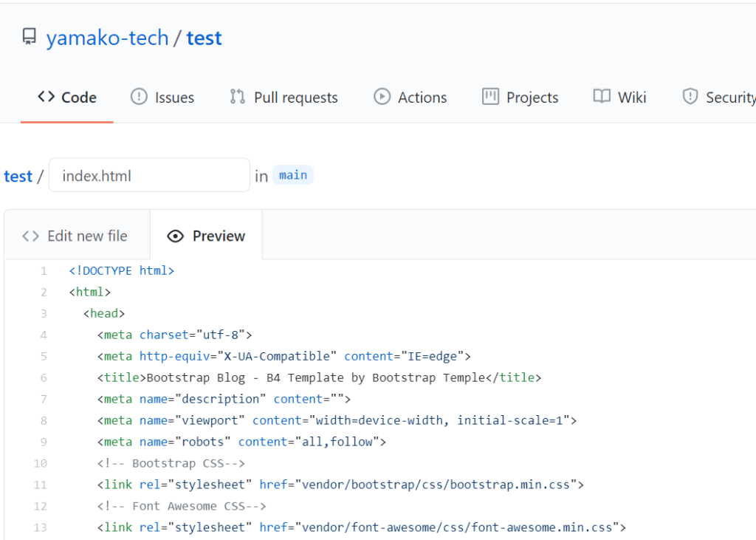This screenshot has width=756, height=540.
Task: Click the Issues circle icon
Action: click(x=139, y=97)
